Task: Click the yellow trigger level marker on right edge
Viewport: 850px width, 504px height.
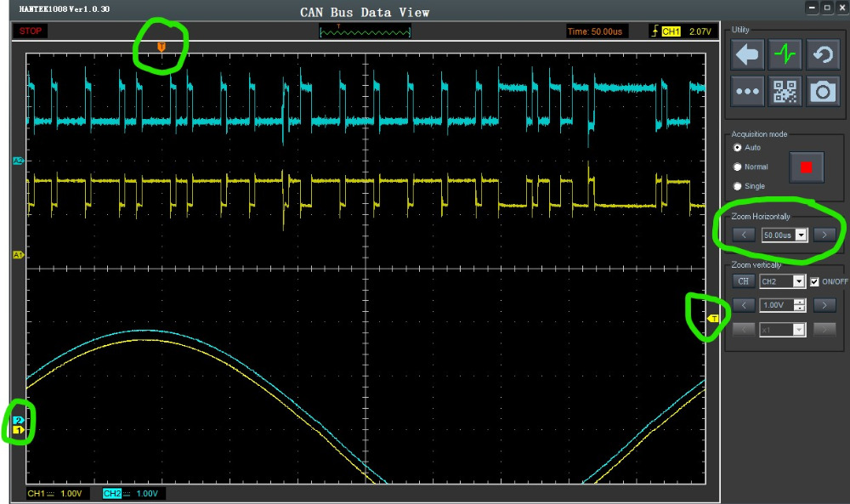Action: coord(714,319)
